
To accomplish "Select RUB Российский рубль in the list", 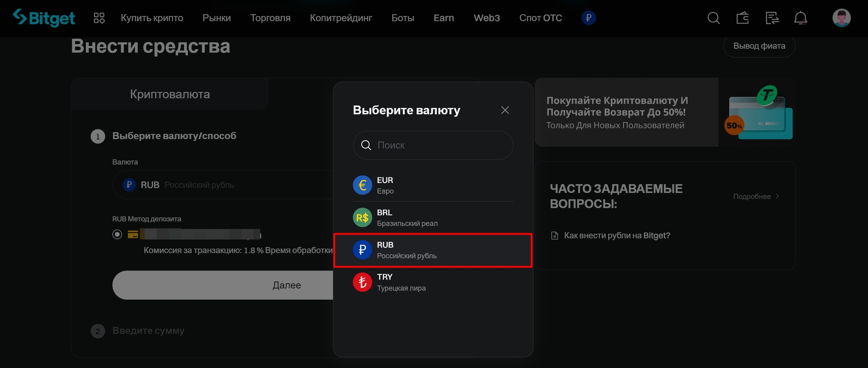I will pos(433,250).
